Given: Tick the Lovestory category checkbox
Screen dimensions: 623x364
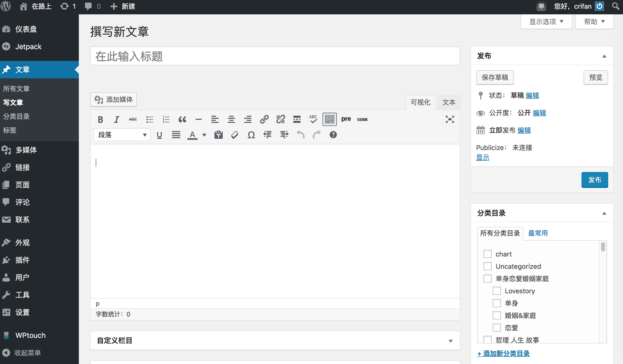Looking at the screenshot, I should [497, 291].
